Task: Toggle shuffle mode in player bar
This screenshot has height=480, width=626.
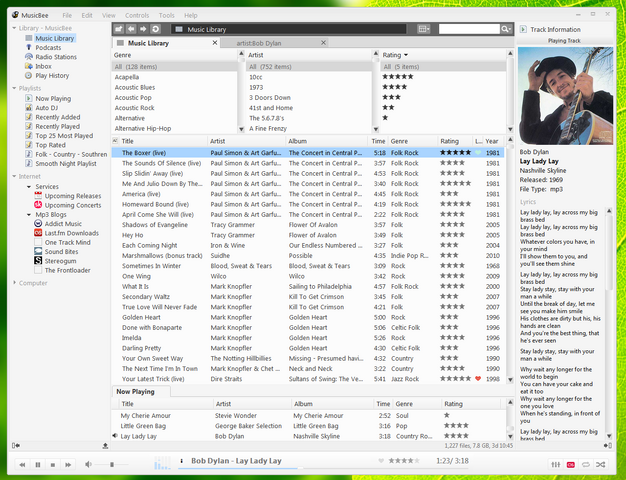Action: point(600,464)
